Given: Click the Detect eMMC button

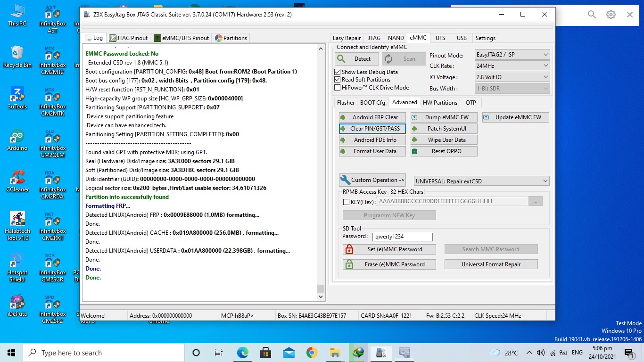Looking at the screenshot, I should [x=356, y=59].
